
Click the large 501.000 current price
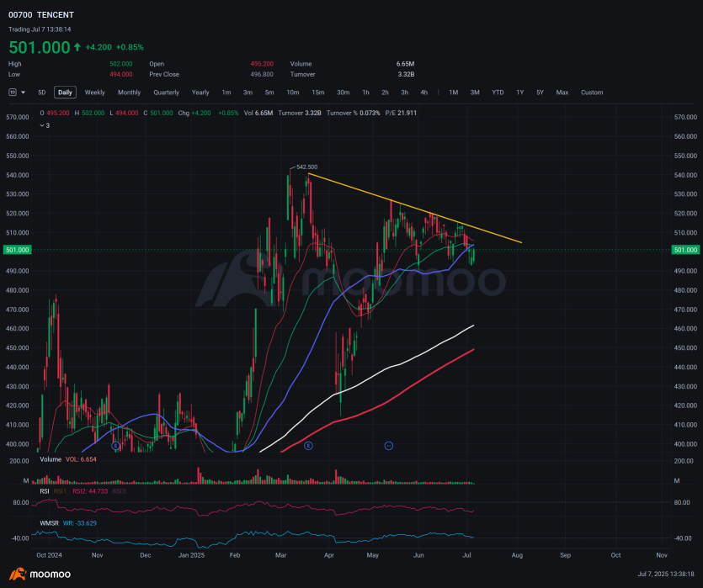tap(40, 47)
